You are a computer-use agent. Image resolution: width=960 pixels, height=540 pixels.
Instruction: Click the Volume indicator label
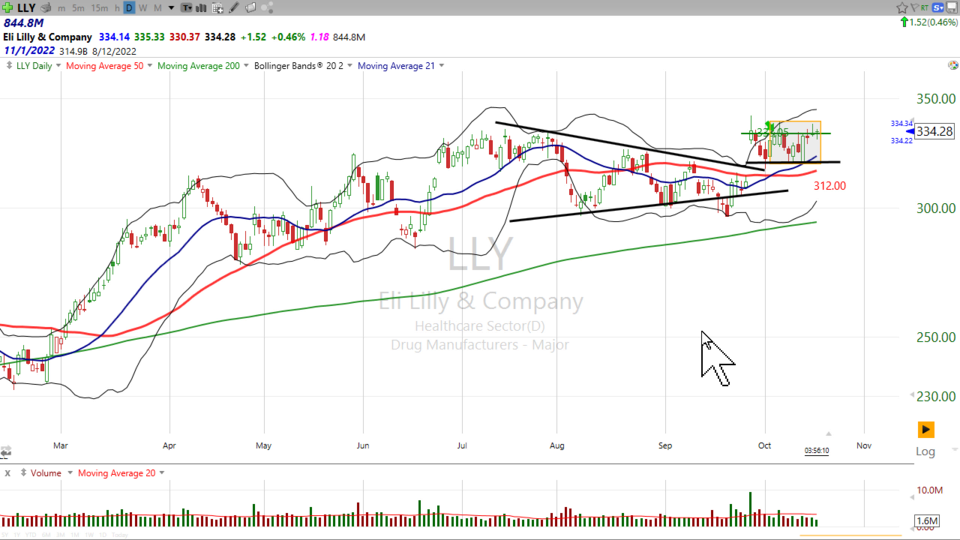click(44, 473)
